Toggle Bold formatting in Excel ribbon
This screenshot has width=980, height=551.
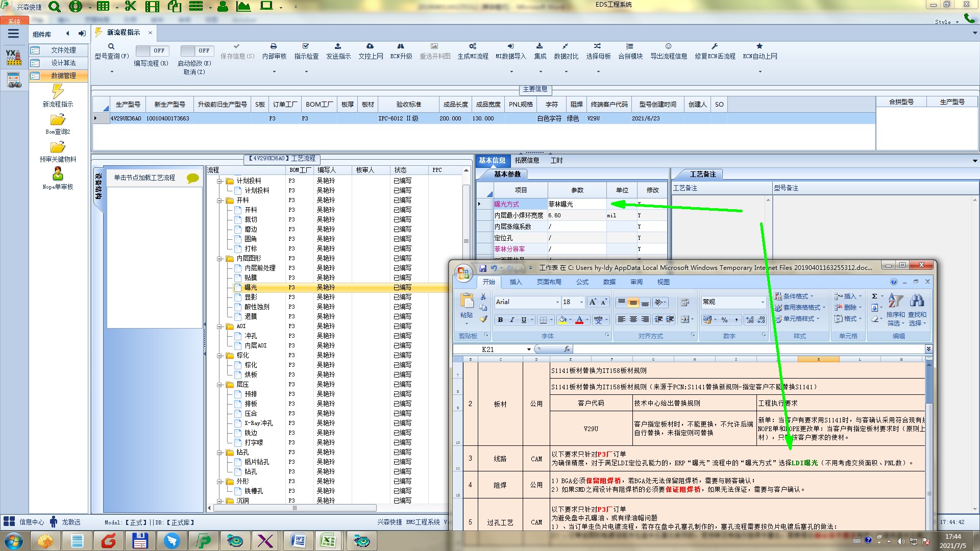tap(500, 320)
